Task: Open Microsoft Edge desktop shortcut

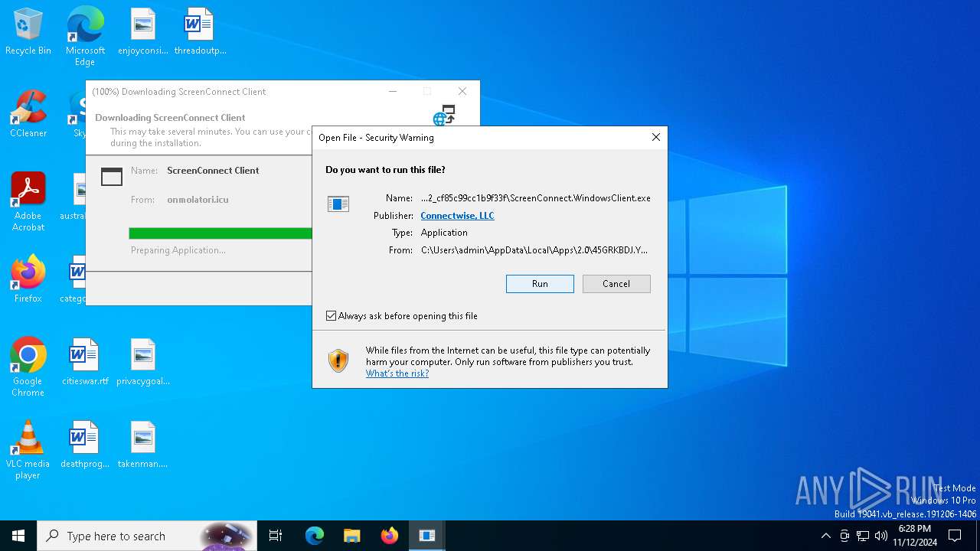Action: pos(85,37)
